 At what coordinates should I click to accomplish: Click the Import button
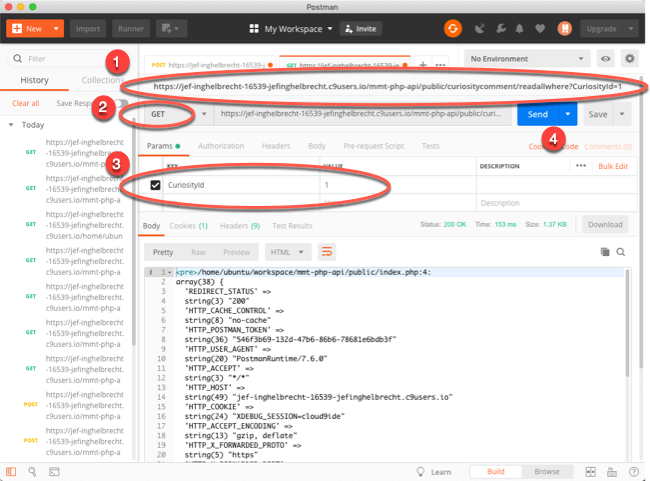point(88,29)
